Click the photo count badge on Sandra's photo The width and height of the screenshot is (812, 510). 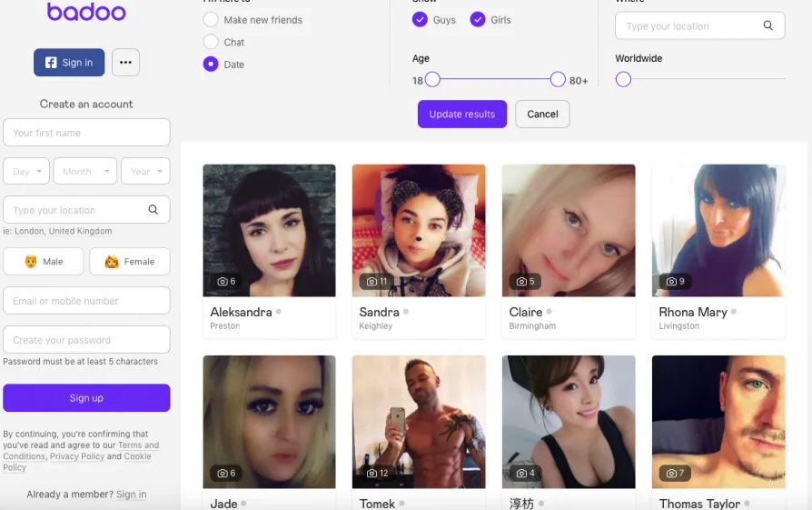[x=377, y=281]
